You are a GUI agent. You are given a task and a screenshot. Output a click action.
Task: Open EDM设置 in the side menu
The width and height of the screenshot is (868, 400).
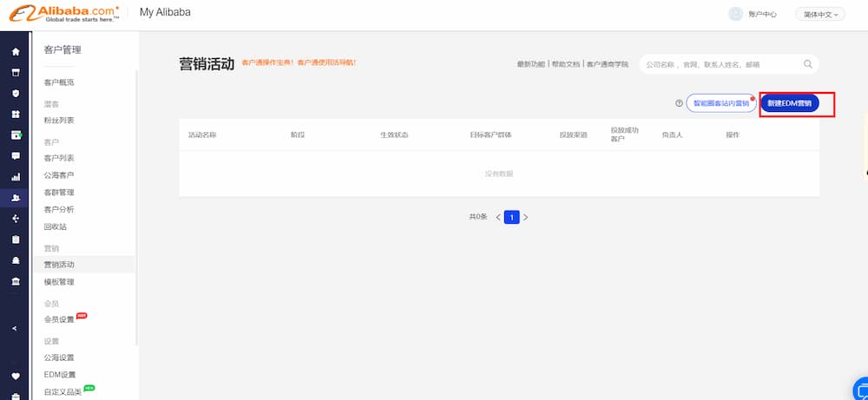click(x=60, y=375)
